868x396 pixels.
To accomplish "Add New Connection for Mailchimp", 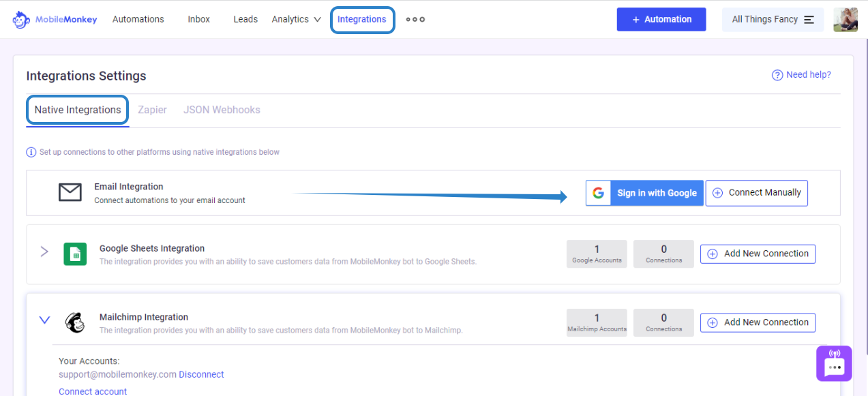I will pyautogui.click(x=758, y=322).
